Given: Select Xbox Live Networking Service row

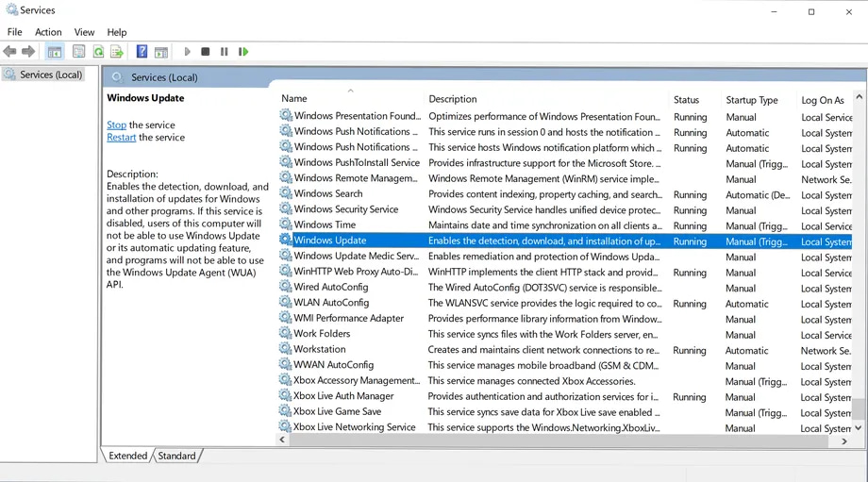Looking at the screenshot, I should click(x=564, y=427).
